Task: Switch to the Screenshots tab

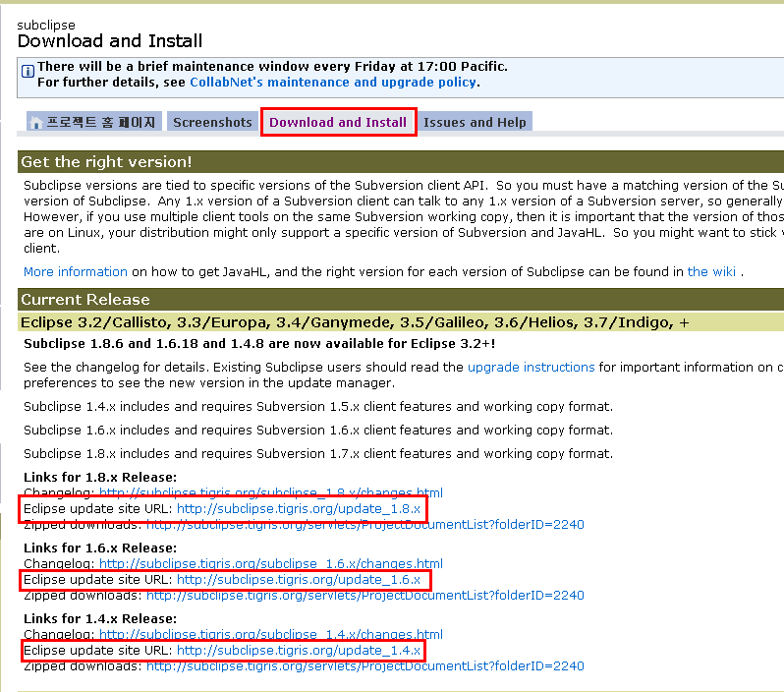Action: 212,123
